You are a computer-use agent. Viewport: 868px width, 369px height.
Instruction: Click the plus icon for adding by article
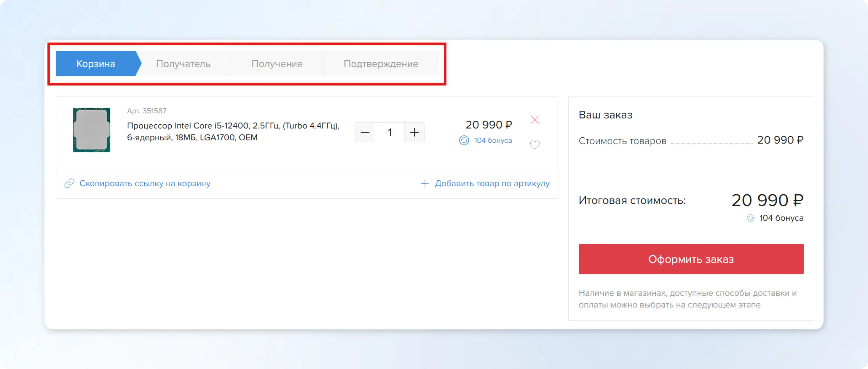425,183
